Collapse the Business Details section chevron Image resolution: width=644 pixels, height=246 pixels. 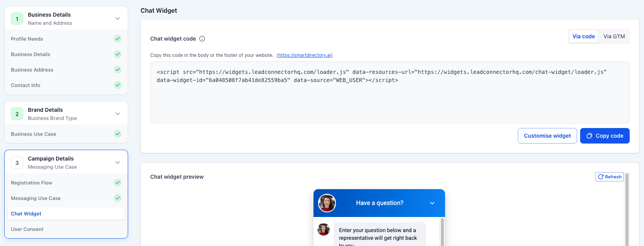pyautogui.click(x=118, y=19)
